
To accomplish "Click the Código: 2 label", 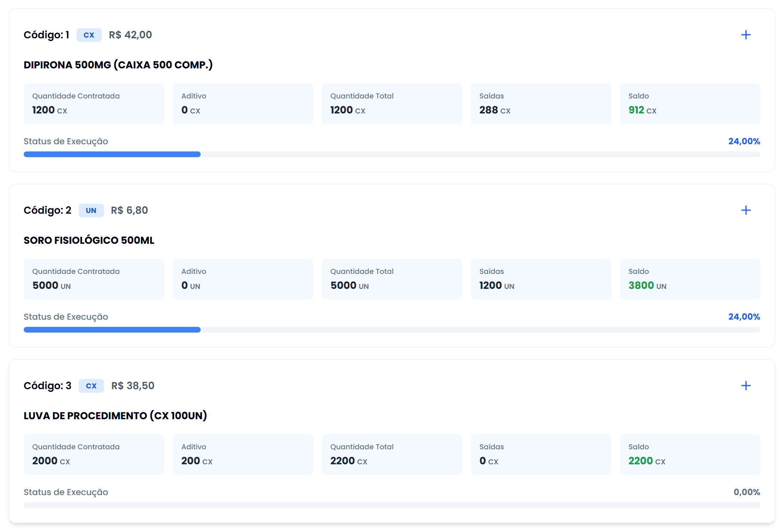I will pyautogui.click(x=47, y=210).
